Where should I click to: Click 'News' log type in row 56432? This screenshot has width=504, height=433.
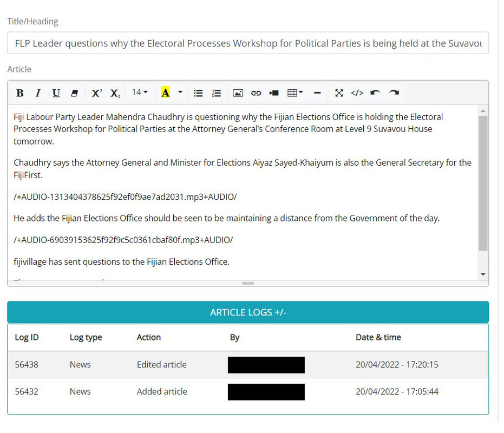pos(80,391)
